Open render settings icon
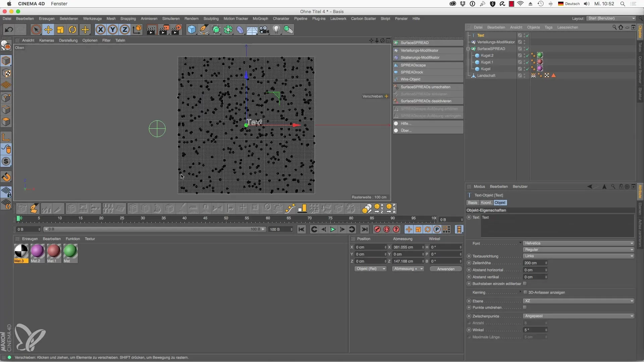Viewport: 644px width, 362px height. [176, 29]
